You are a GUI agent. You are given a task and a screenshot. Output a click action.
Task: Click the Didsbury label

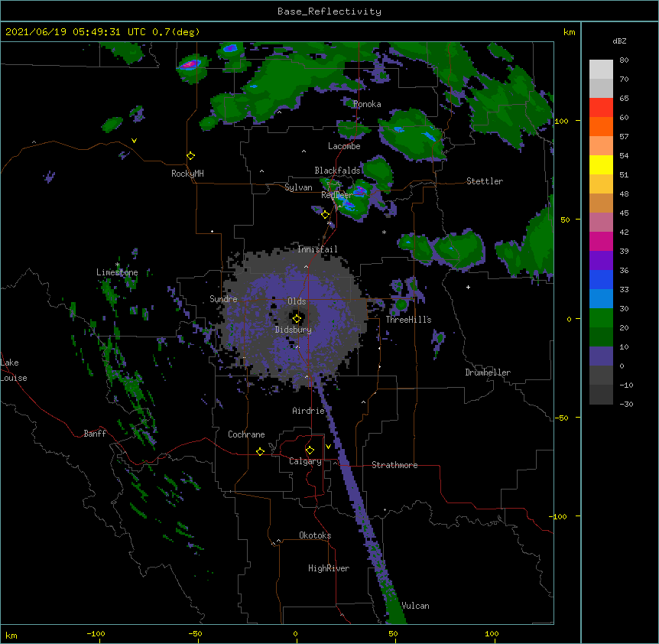point(294,330)
